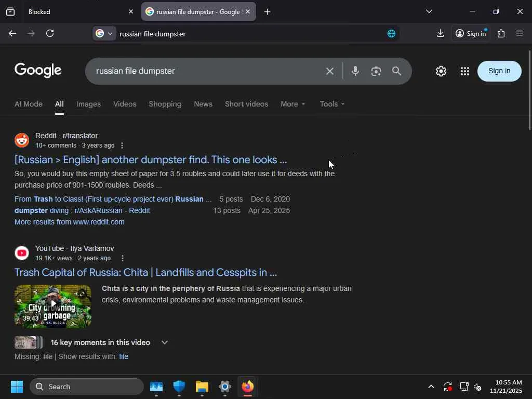Select the Videos tab

pyautogui.click(x=125, y=104)
